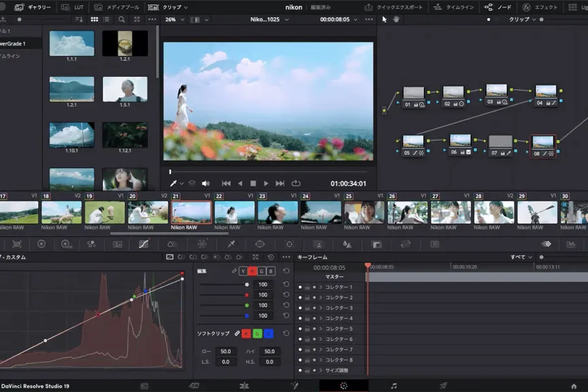588x392 pixels.
Task: Toggle the Y luminance curve channel
Action: (x=243, y=271)
